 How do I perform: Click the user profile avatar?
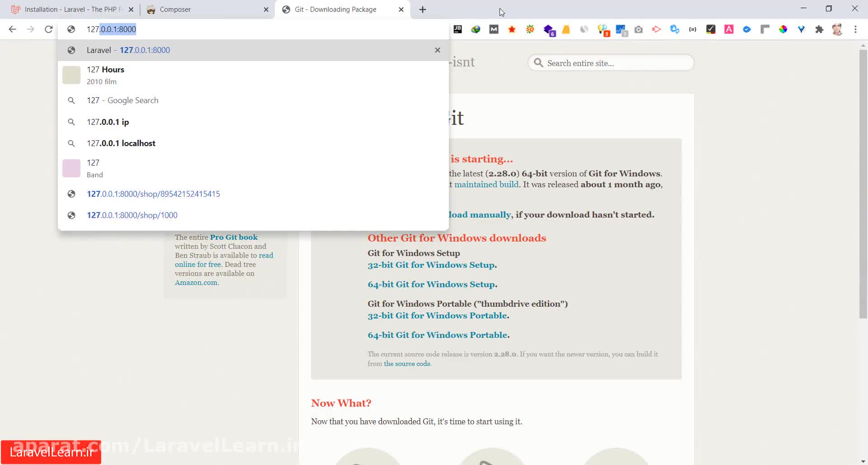837,29
